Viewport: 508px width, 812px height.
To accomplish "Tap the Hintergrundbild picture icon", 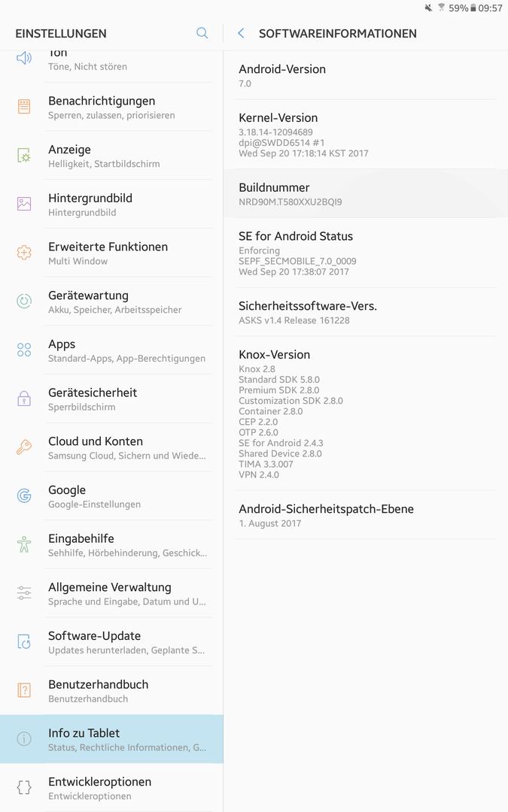I will [x=24, y=204].
